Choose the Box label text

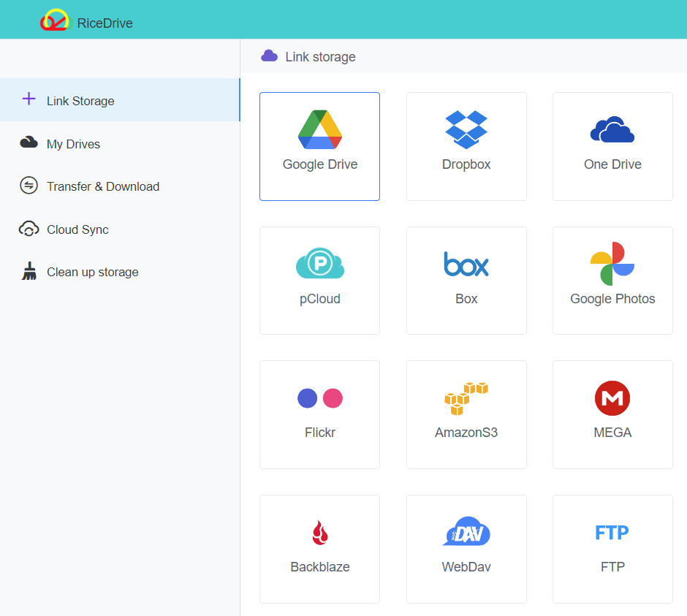466,299
